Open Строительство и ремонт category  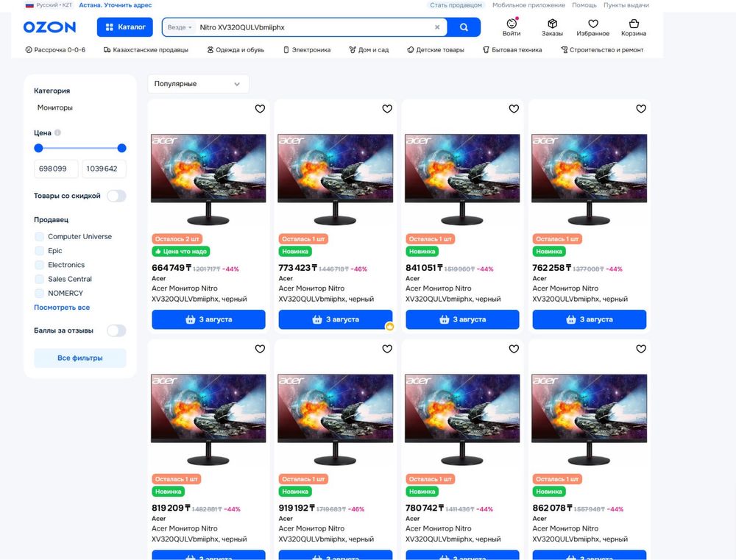coord(602,50)
